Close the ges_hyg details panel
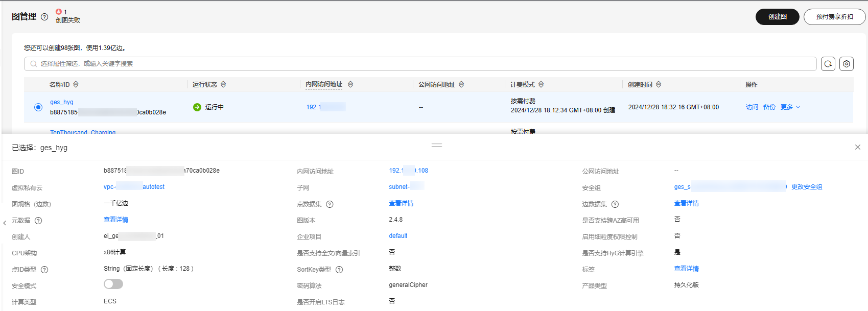 858,147
